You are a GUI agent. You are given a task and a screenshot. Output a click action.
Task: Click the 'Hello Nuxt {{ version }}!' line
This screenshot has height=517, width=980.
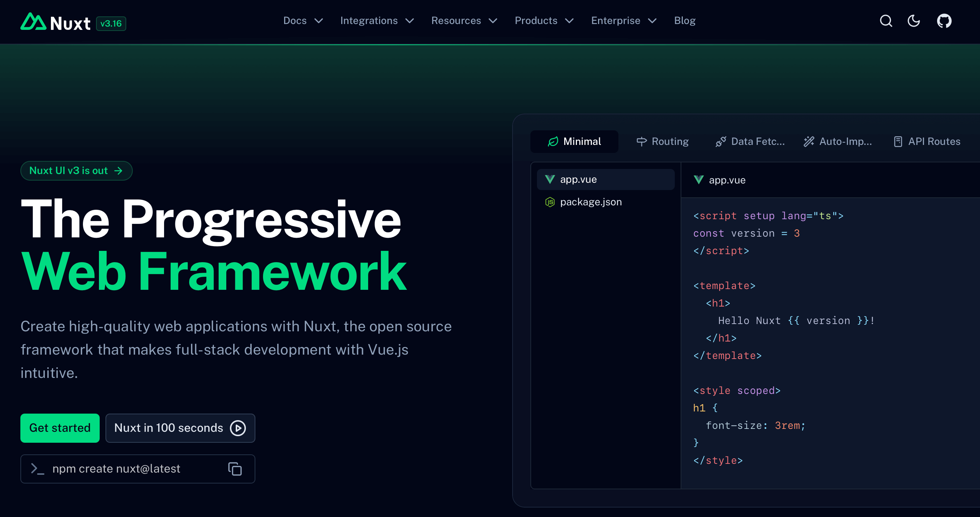point(796,320)
